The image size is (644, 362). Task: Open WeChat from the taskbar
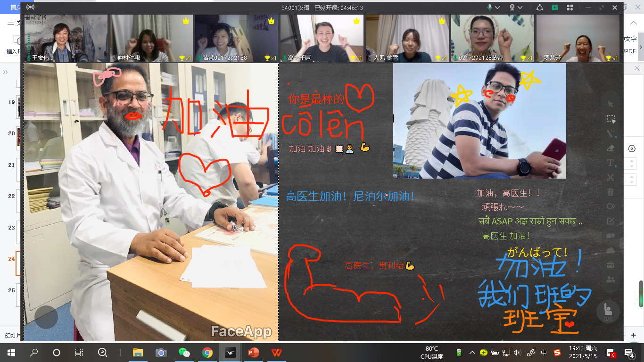pyautogui.click(x=184, y=353)
